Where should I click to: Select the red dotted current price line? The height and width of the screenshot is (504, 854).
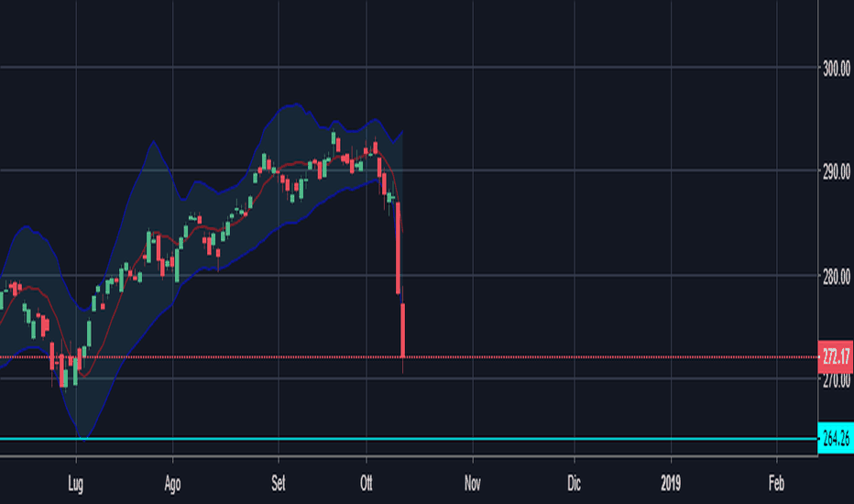409,357
